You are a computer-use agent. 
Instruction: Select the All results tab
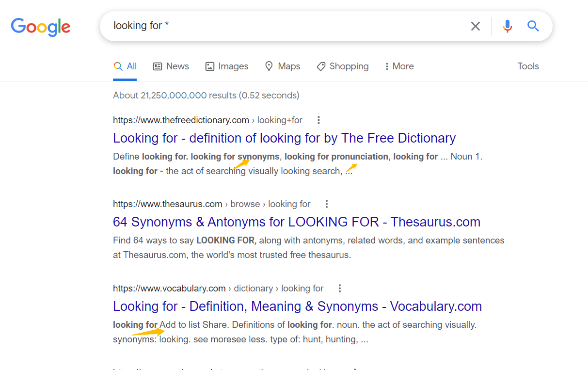tap(125, 66)
